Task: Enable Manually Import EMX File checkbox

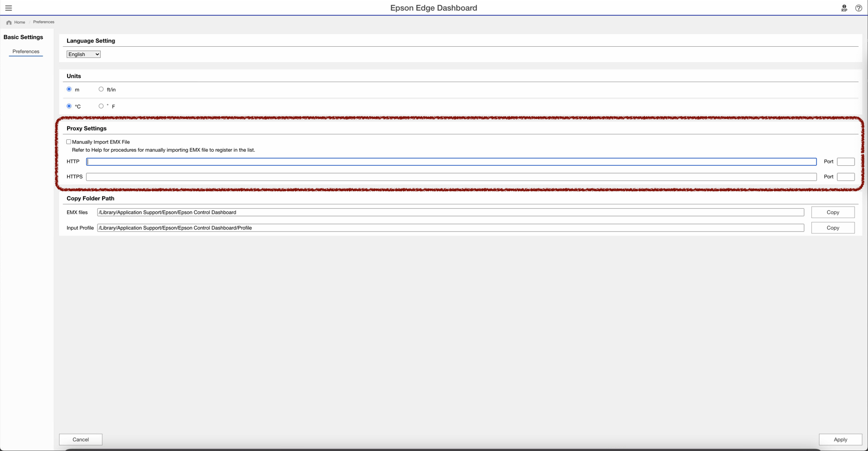Action: tap(69, 142)
